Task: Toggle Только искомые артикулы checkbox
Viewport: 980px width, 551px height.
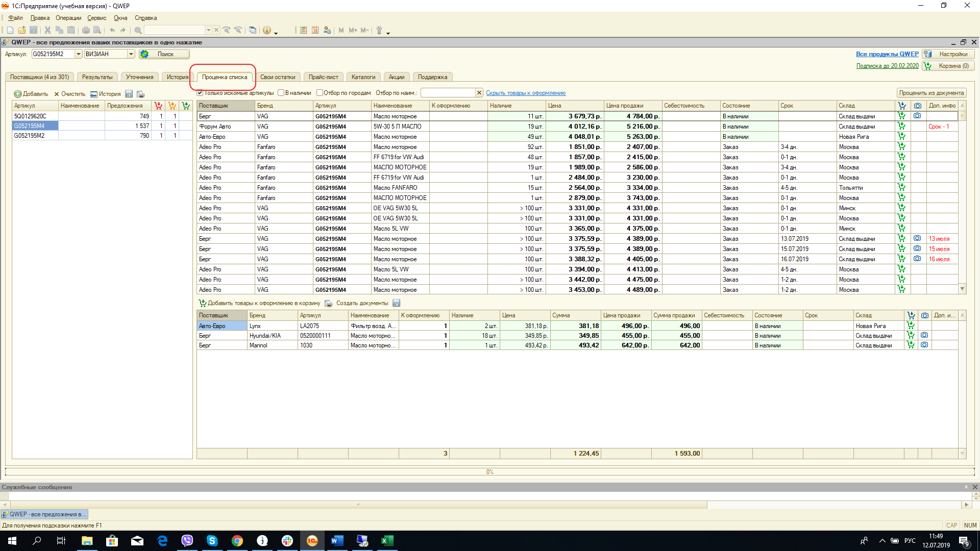Action: tap(200, 93)
